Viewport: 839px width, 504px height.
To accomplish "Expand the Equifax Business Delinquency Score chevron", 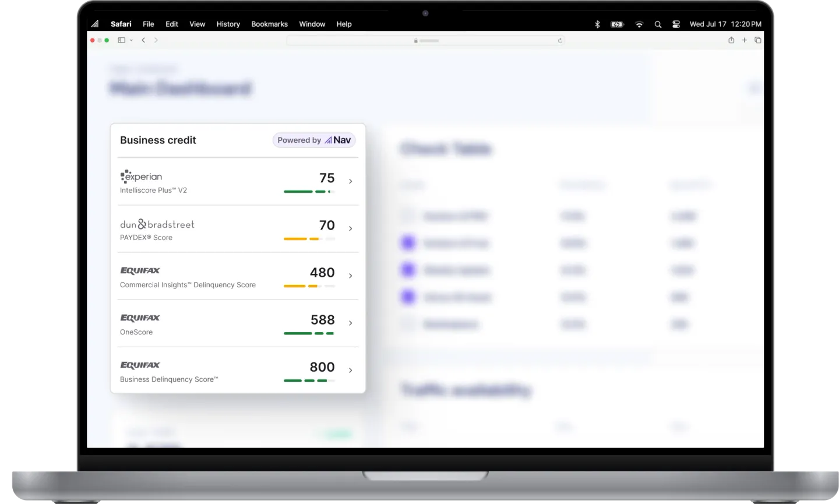I will tap(350, 370).
